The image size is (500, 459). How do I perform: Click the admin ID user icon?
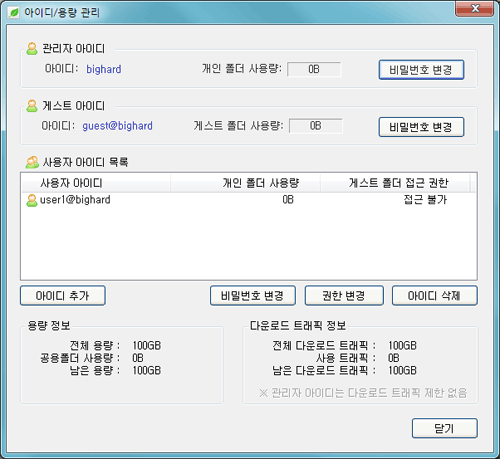[x=32, y=49]
